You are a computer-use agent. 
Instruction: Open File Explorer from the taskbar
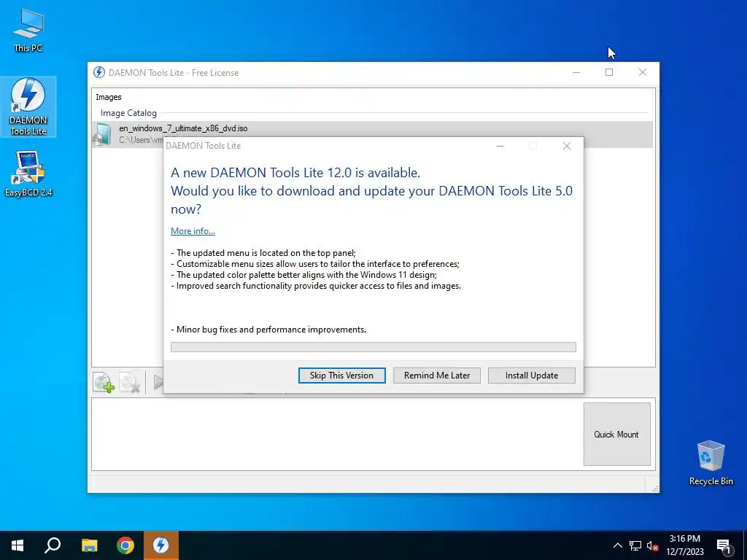(89, 545)
